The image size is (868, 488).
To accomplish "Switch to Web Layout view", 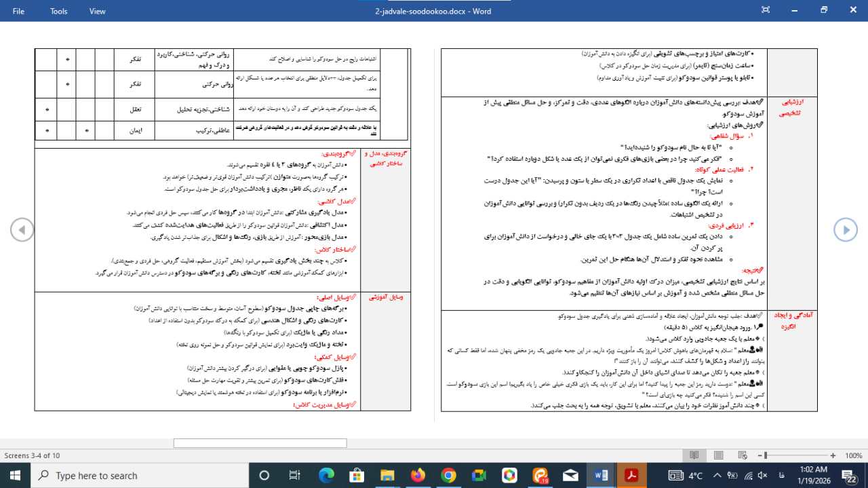I will [742, 455].
